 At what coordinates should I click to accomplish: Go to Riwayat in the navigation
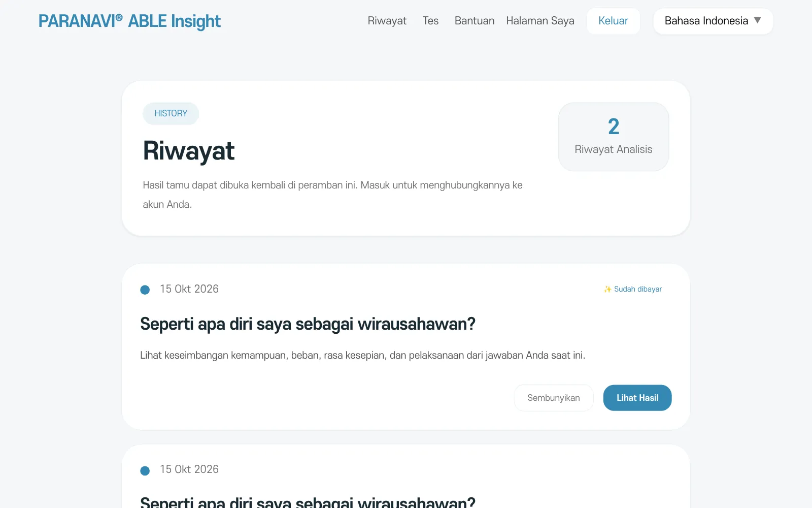pyautogui.click(x=387, y=21)
